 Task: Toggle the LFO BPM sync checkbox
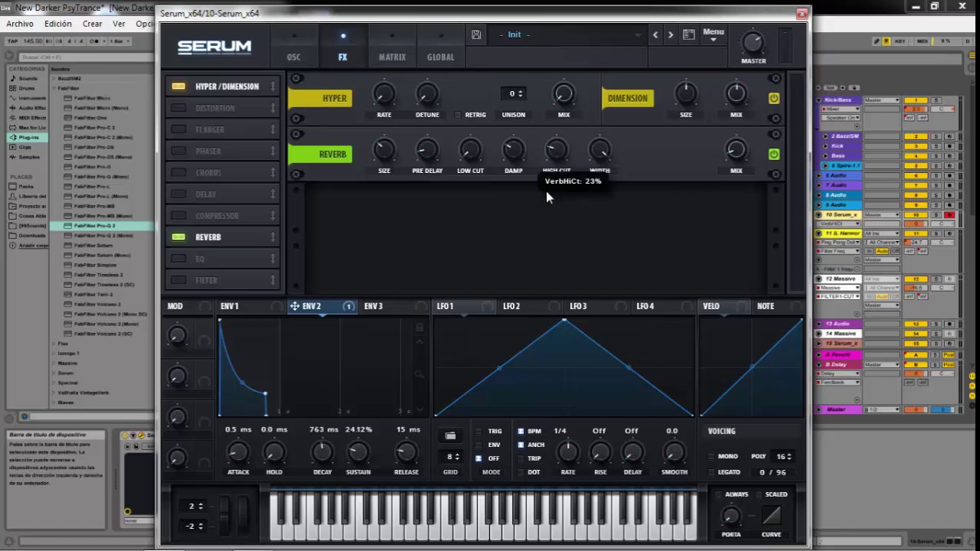(521, 431)
